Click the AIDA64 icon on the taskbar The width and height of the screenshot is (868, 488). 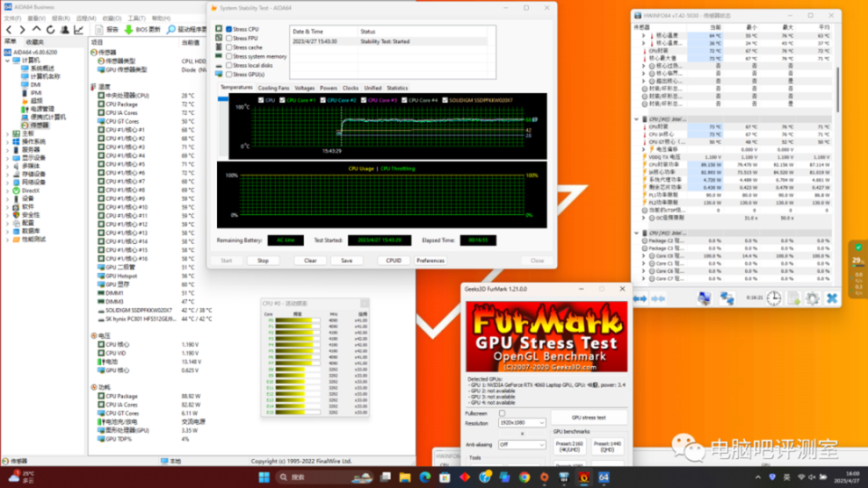pyautogui.click(x=604, y=477)
